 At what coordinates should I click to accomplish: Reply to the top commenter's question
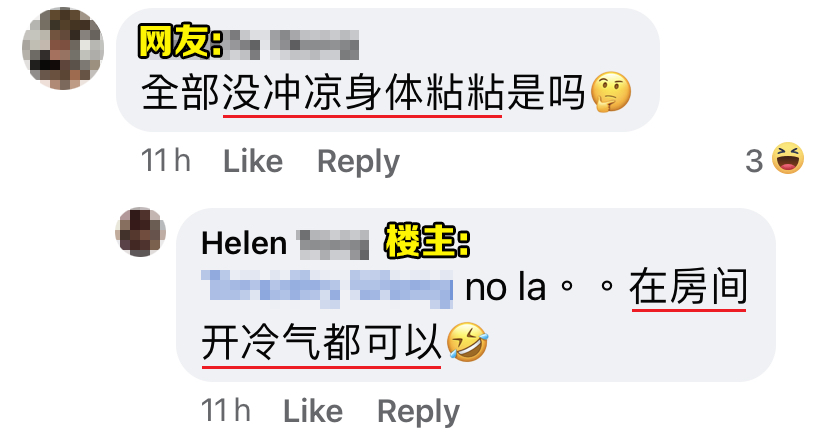[358, 162]
